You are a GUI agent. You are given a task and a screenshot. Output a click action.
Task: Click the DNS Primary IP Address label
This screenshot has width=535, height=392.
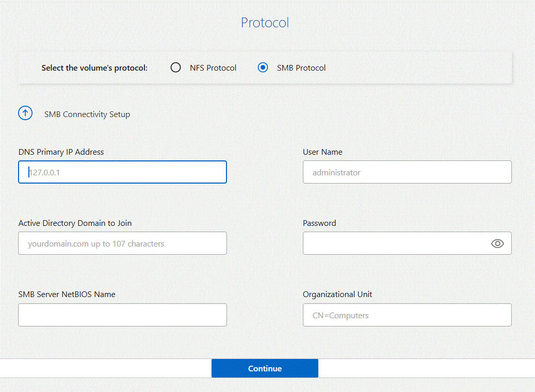pyautogui.click(x=61, y=152)
